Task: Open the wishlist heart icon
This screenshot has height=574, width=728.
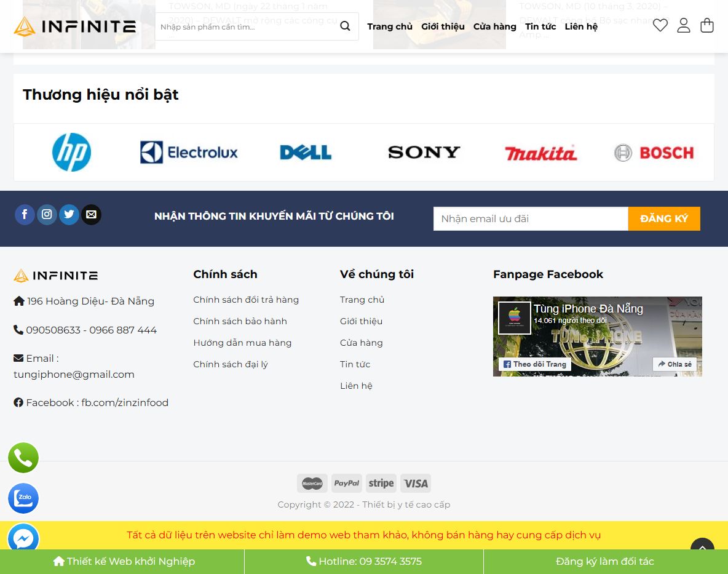Action: coord(660,25)
